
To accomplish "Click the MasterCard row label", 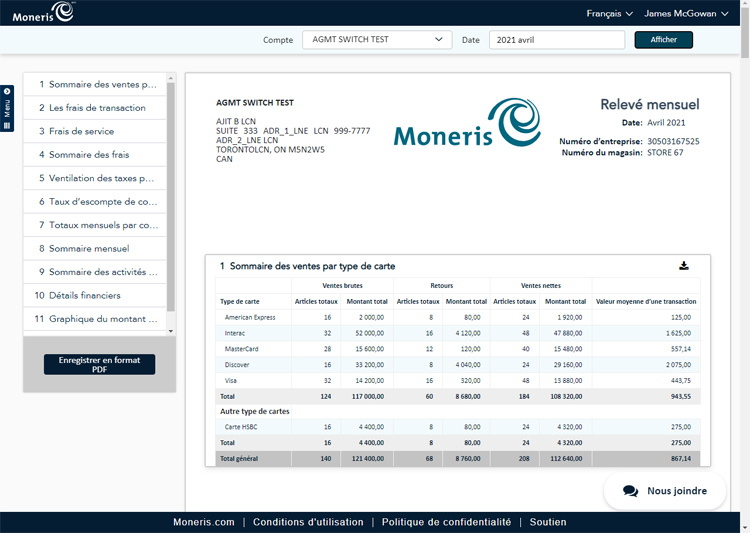I will (242, 349).
